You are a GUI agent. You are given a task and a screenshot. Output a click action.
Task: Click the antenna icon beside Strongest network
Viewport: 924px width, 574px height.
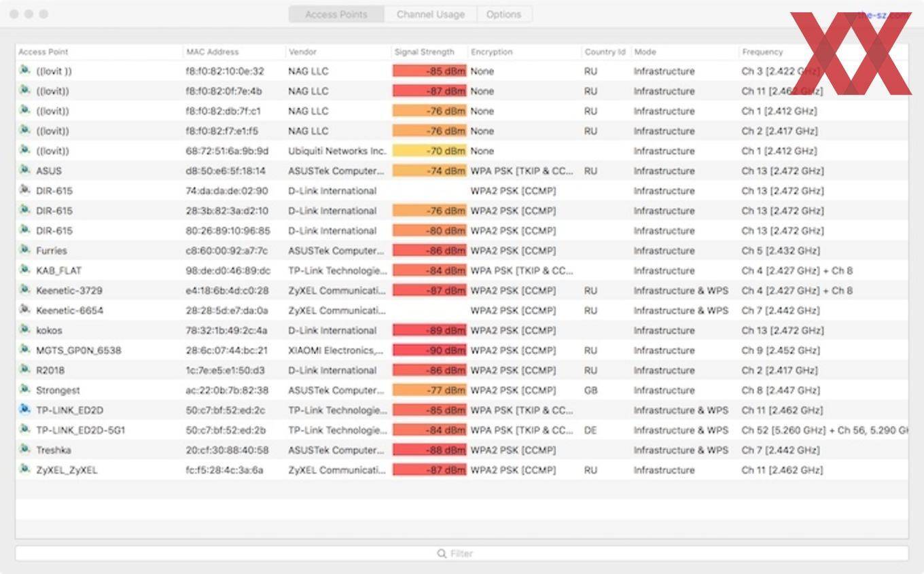coord(24,390)
